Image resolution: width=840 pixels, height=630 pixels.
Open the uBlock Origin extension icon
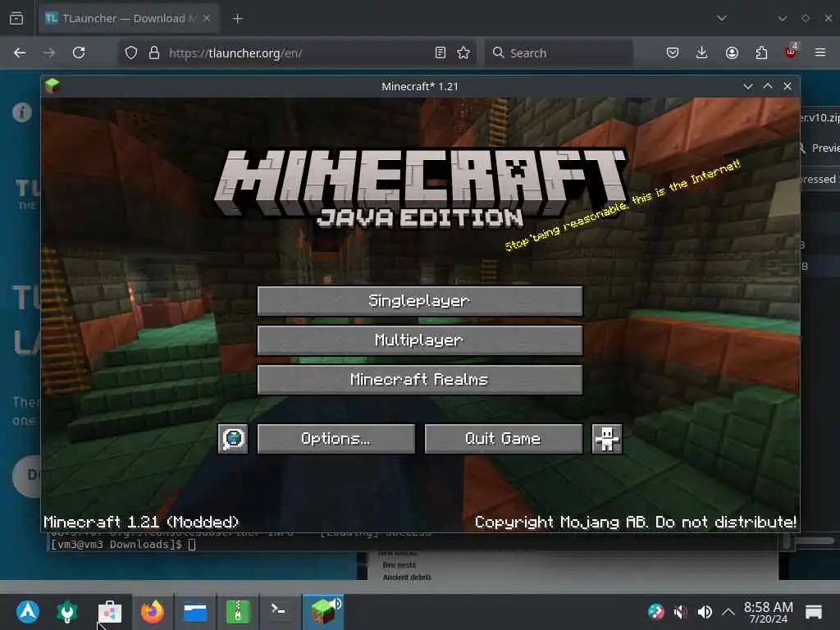791,52
